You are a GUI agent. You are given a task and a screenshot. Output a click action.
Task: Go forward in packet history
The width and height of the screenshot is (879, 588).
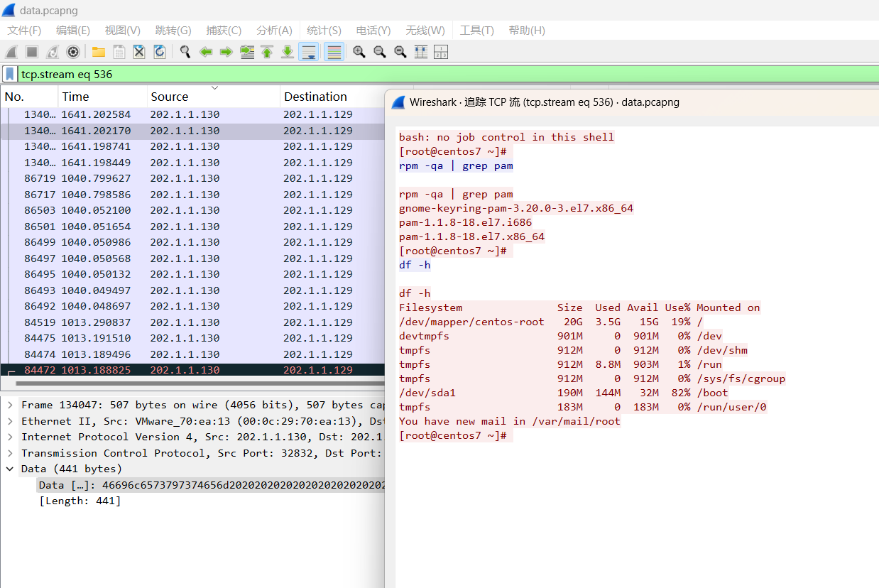point(226,52)
